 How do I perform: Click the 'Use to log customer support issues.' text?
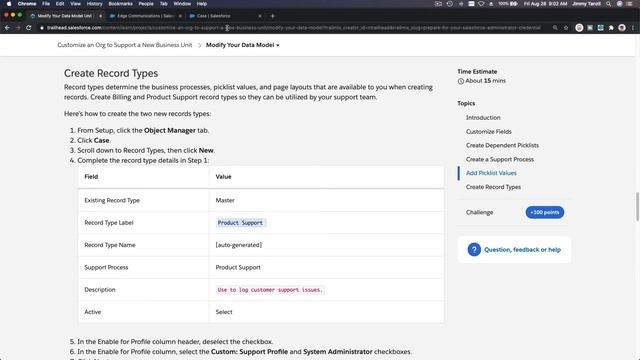(x=270, y=290)
